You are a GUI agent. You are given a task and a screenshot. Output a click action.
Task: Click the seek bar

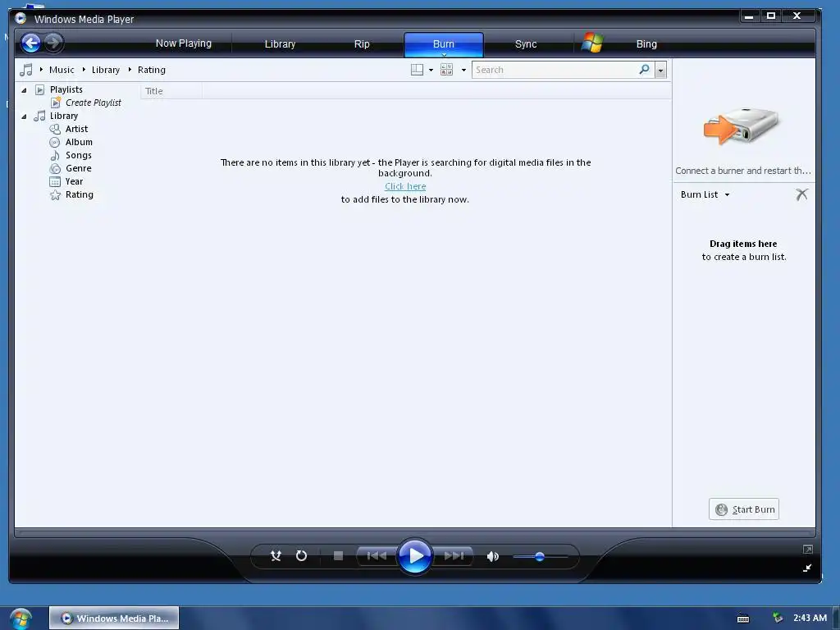pyautogui.click(x=414, y=533)
